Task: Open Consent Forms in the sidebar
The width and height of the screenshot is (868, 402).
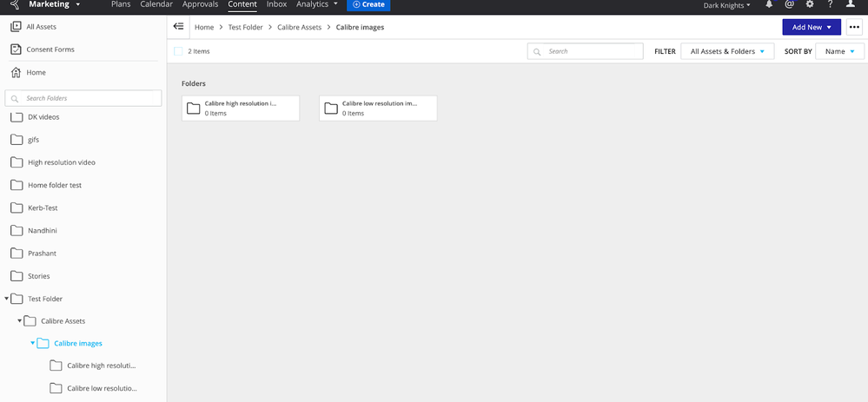Action: click(50, 49)
